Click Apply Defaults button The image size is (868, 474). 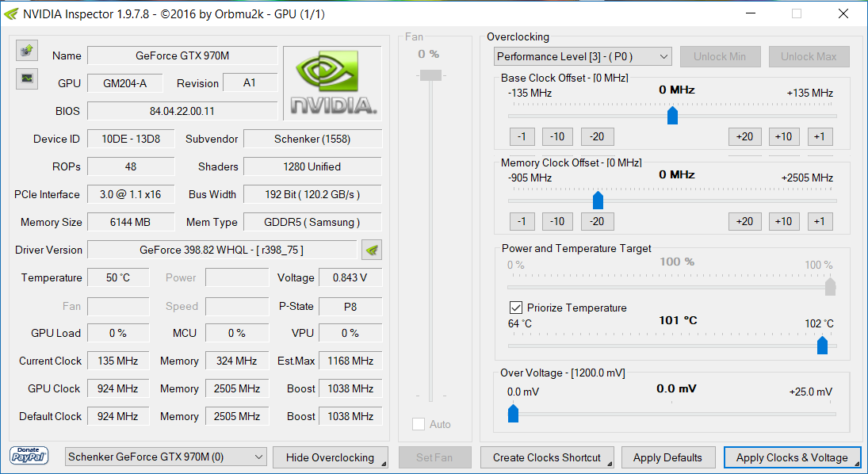[x=667, y=457]
